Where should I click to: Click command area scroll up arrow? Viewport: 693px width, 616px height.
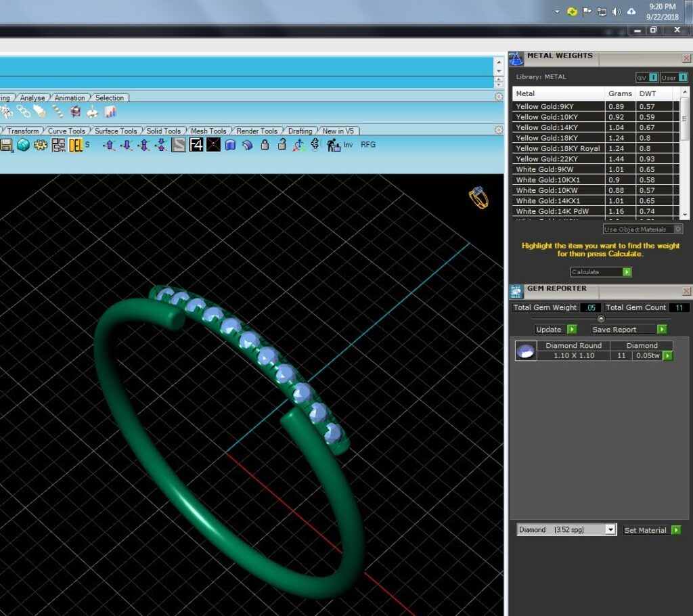(499, 62)
